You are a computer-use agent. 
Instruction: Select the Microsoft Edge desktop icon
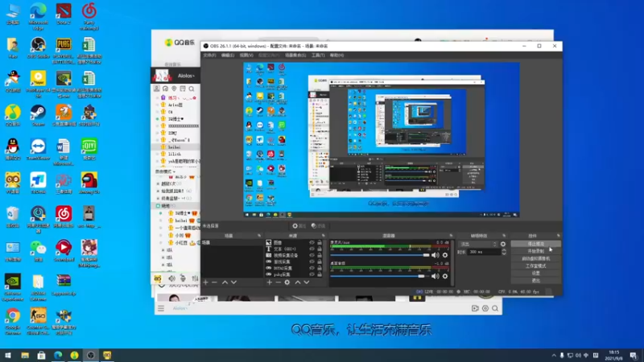pos(38,16)
